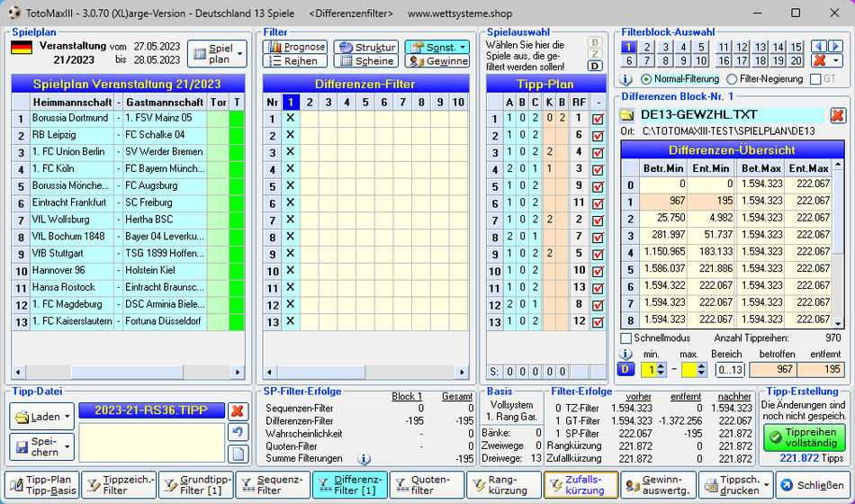
Task: Click the X cell for game 6 in Differenzen-Filter
Action: [x=290, y=202]
